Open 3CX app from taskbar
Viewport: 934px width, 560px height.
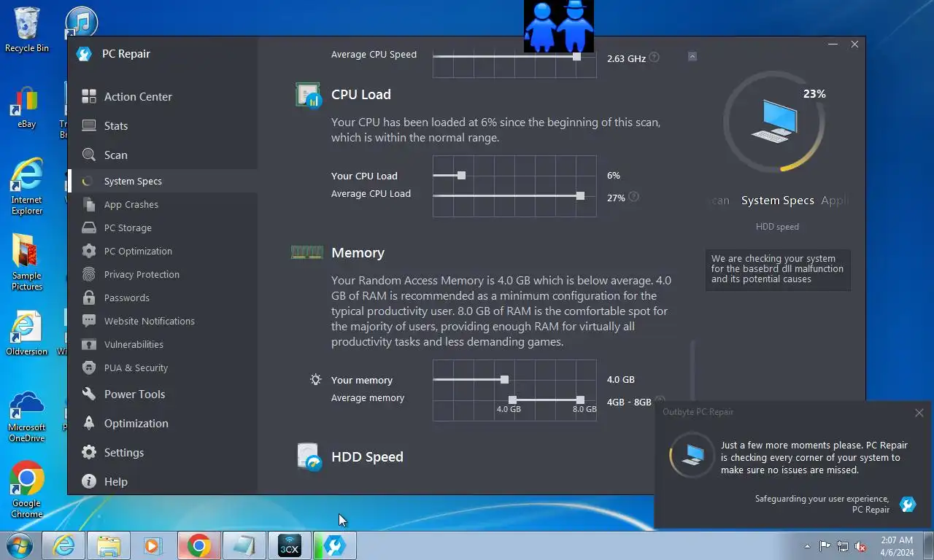click(x=290, y=545)
